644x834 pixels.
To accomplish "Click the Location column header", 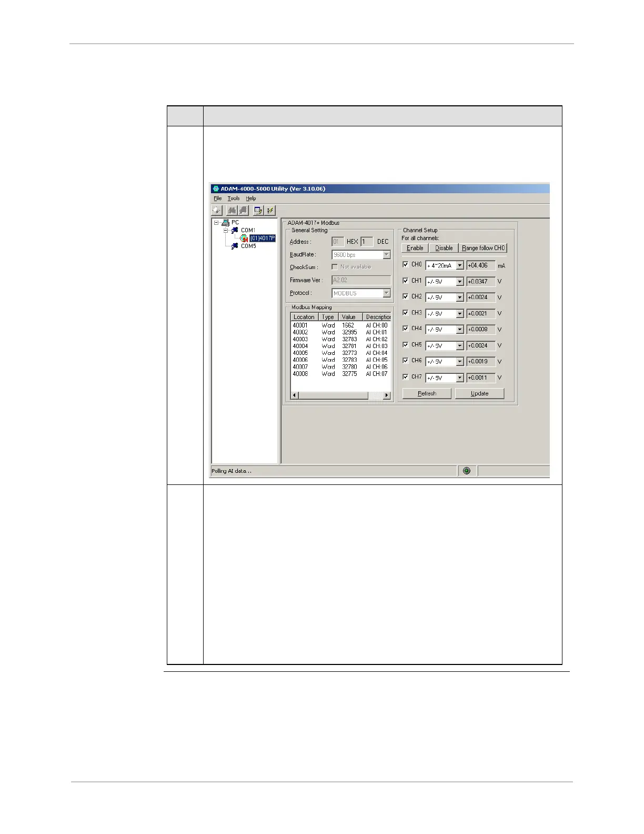I will coord(305,317).
